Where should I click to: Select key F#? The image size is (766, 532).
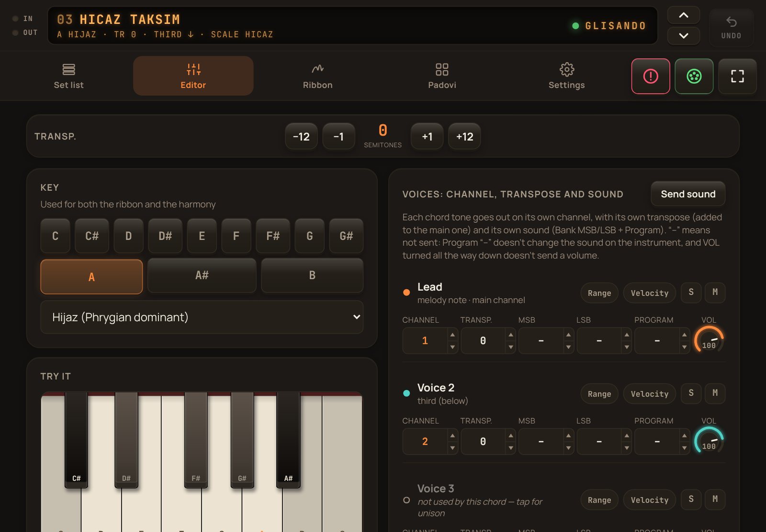tap(273, 236)
